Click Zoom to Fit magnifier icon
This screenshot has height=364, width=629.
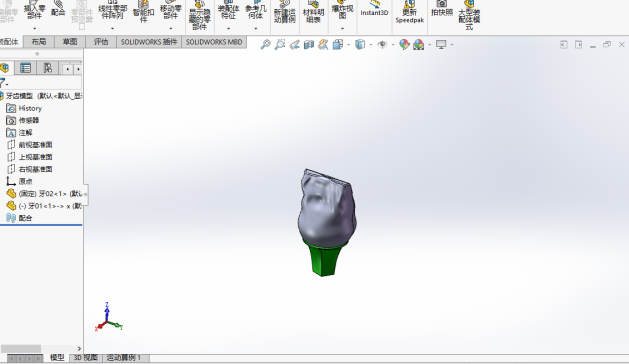pyautogui.click(x=265, y=45)
